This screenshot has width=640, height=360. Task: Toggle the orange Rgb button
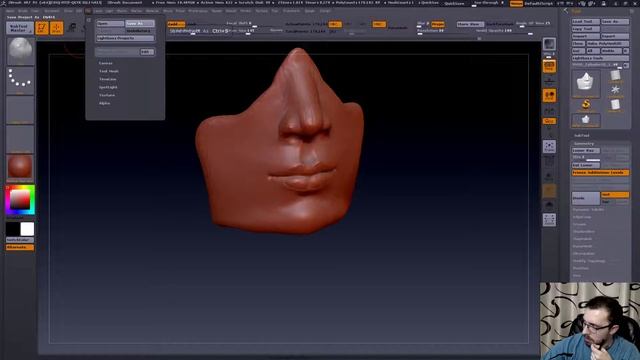pyautogui.click(x=379, y=24)
